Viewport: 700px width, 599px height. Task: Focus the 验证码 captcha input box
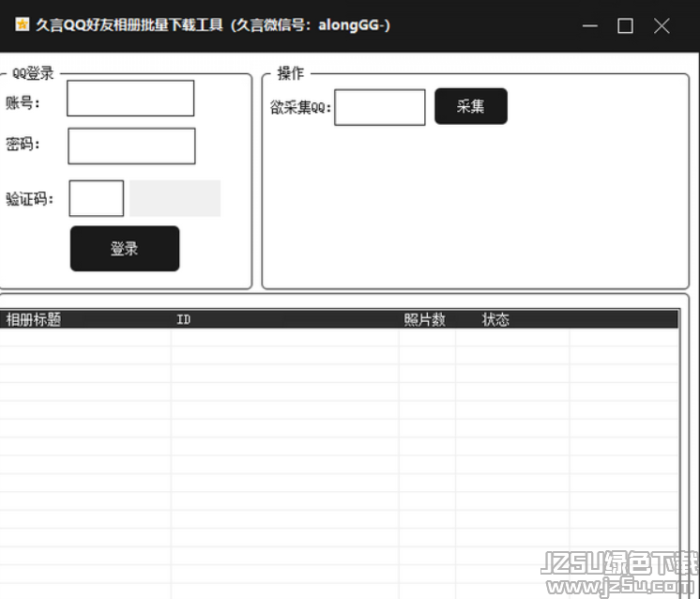97,198
